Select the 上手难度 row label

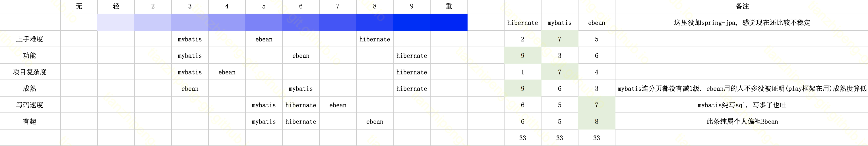[x=30, y=39]
